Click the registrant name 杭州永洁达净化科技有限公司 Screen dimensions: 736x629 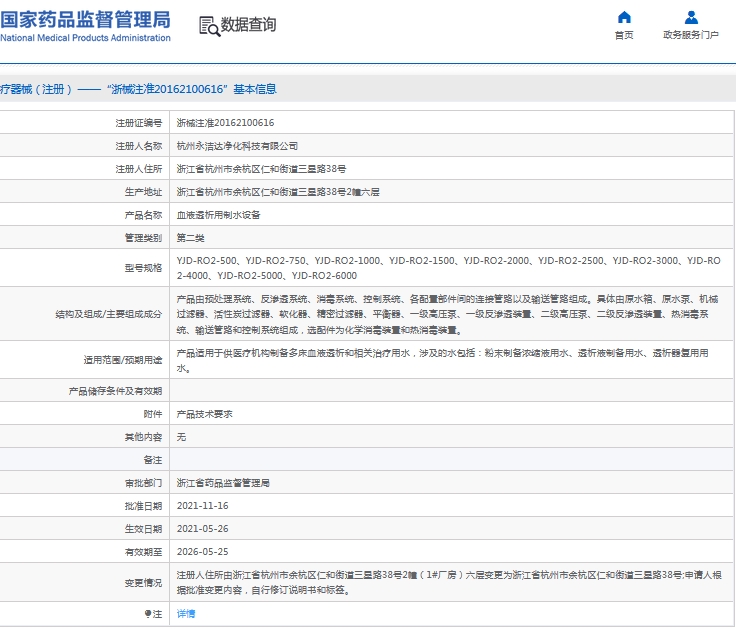click(237, 146)
